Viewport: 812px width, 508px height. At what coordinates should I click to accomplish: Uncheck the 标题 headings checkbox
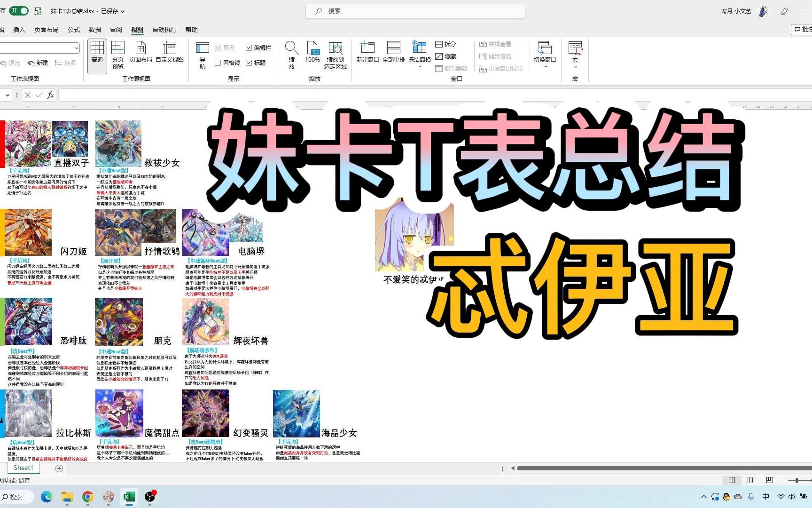(249, 63)
